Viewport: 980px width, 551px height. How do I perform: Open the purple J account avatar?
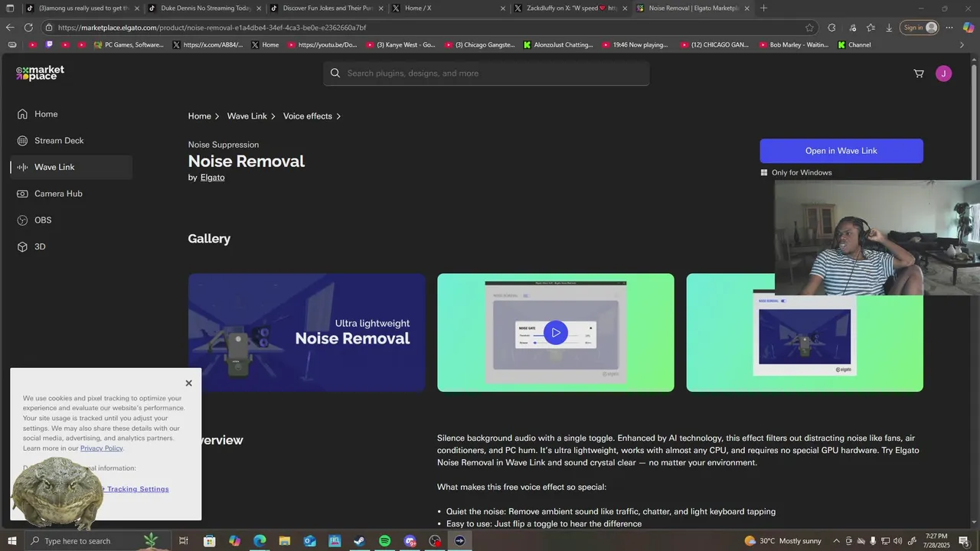point(943,73)
